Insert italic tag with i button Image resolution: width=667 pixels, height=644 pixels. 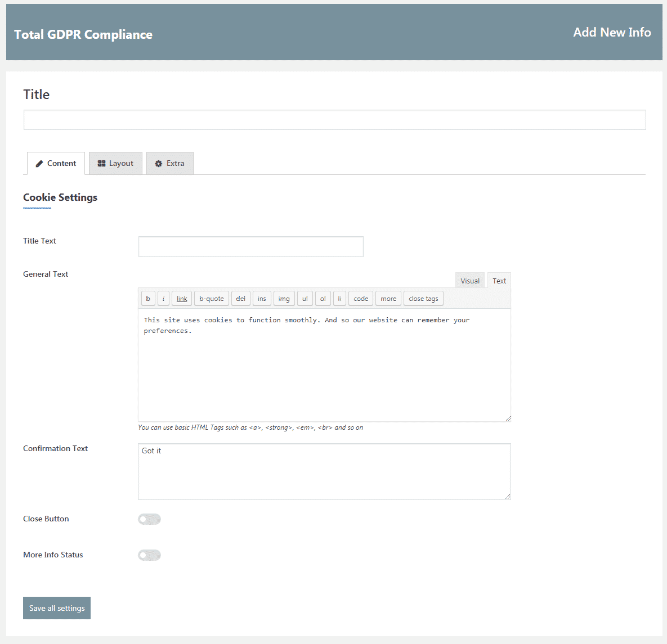pyautogui.click(x=163, y=299)
